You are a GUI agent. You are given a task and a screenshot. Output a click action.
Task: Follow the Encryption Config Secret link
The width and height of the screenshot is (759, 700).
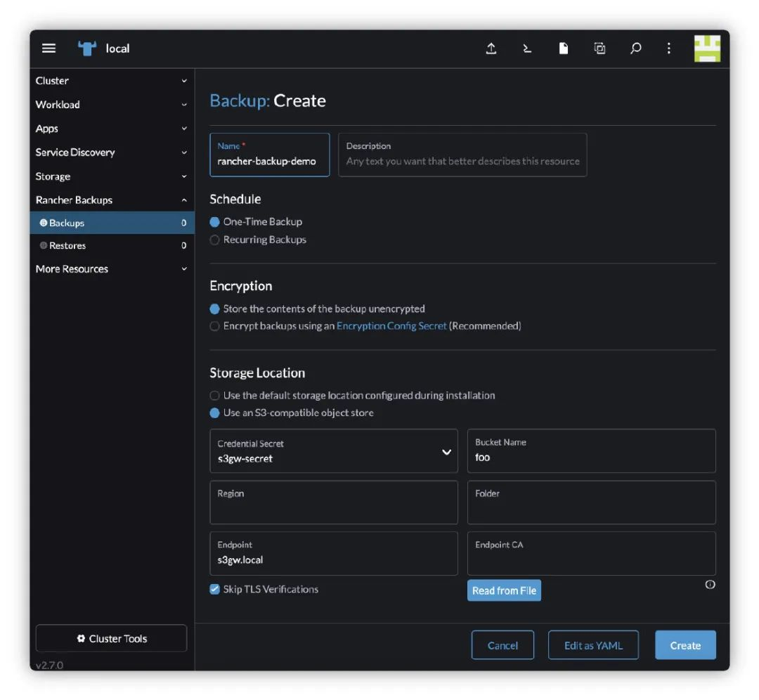pyautogui.click(x=391, y=326)
